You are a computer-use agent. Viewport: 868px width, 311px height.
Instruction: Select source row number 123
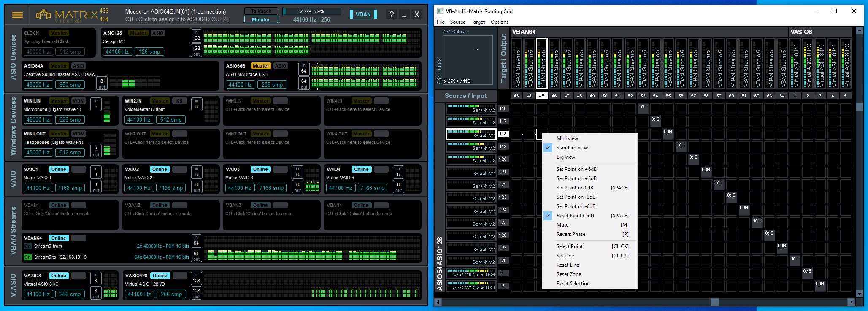[x=503, y=197]
